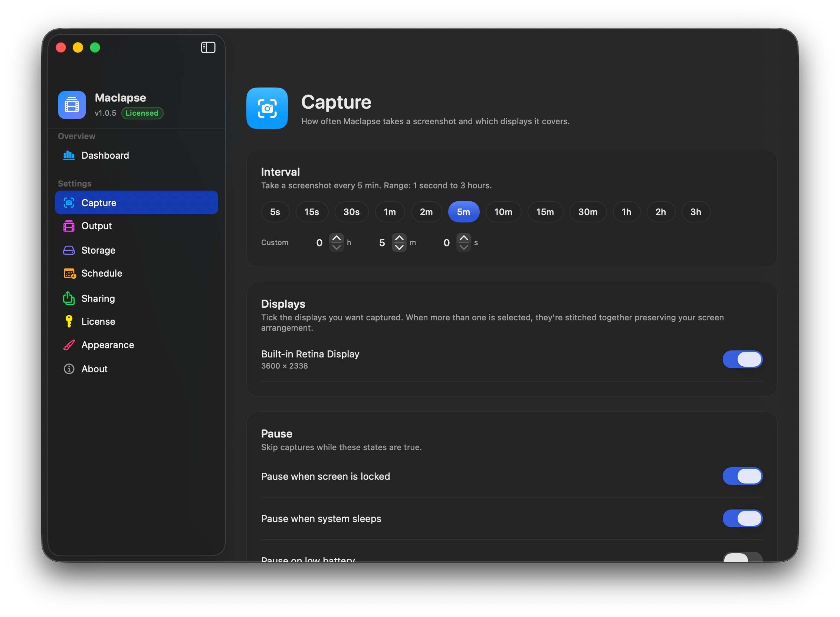Toggle Pause when system sleeps
The width and height of the screenshot is (840, 617).
click(x=742, y=518)
